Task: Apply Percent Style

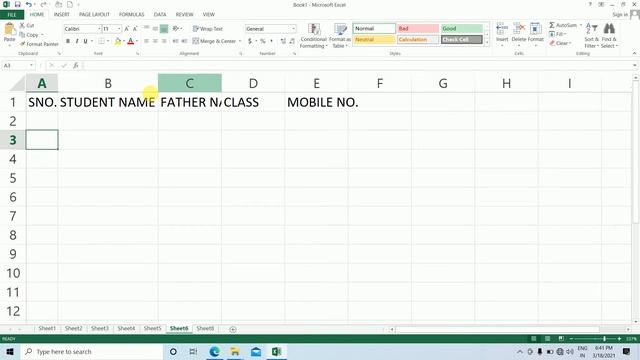Action: [x=263, y=41]
